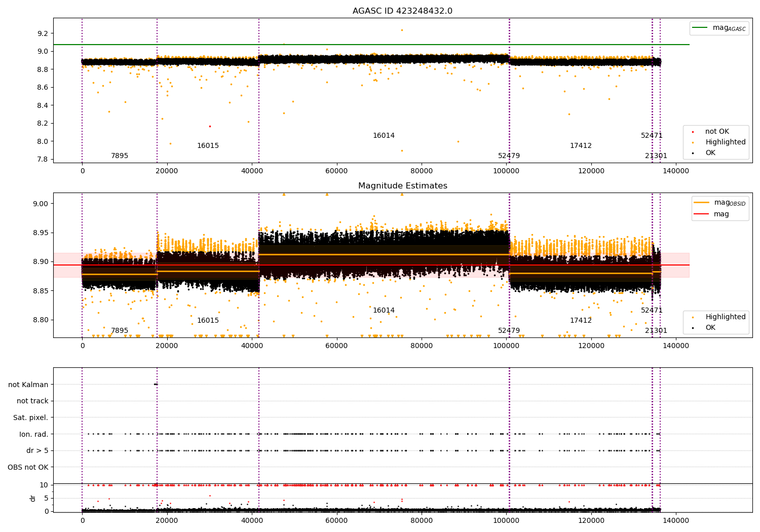
Task: Click the 10 tick on dr axis
Action: 45,485
